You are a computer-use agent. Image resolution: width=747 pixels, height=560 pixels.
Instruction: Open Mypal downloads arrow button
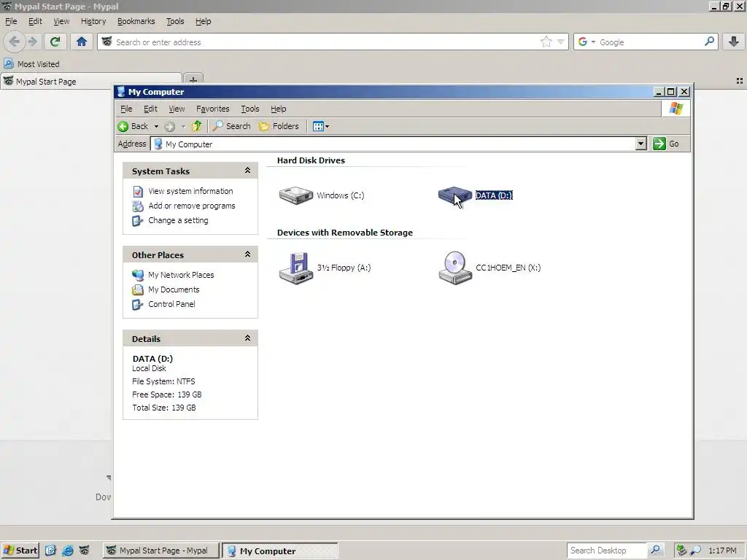click(734, 42)
